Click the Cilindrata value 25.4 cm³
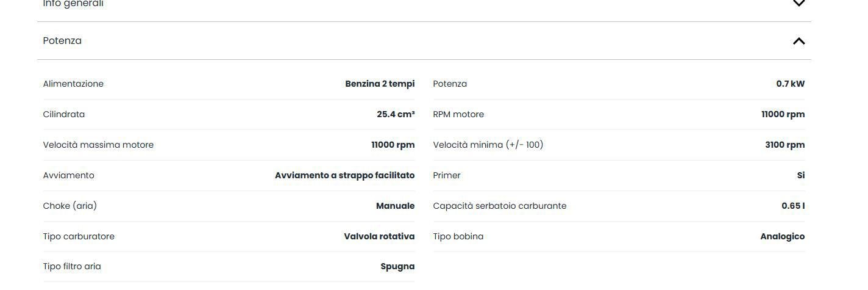This screenshot has height=290, width=868. (x=396, y=114)
